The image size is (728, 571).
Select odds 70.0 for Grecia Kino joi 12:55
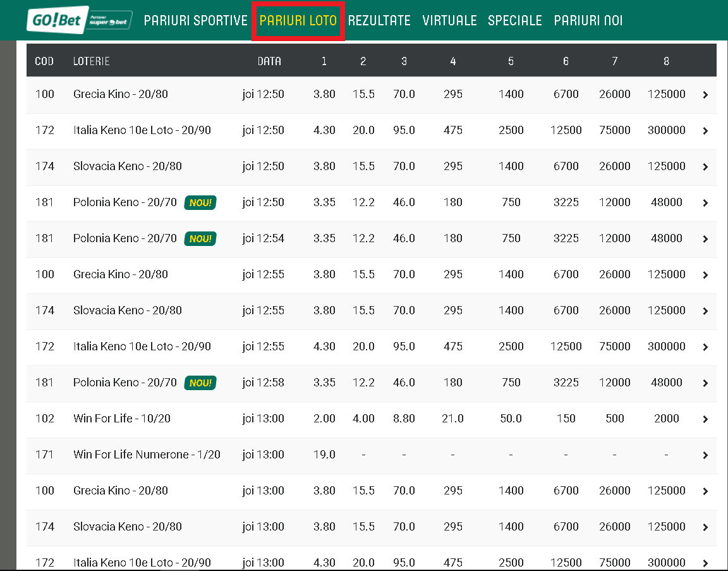pyautogui.click(x=404, y=274)
